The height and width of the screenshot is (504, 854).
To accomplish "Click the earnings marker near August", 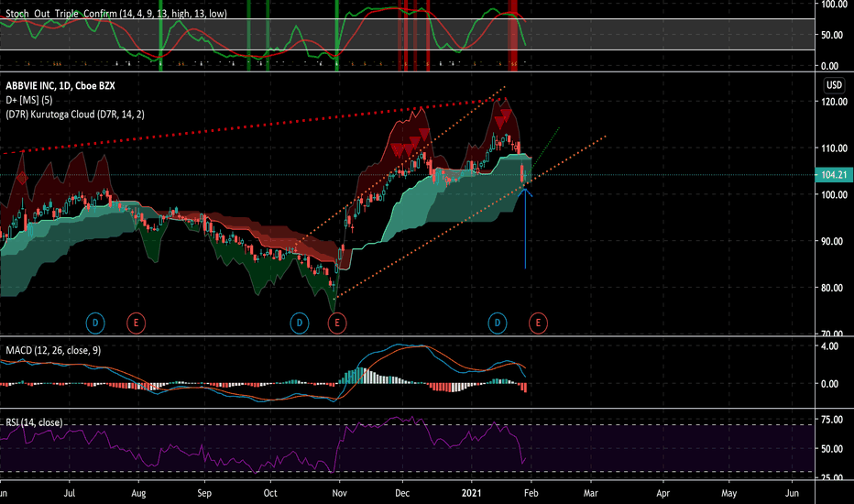I will pyautogui.click(x=136, y=323).
